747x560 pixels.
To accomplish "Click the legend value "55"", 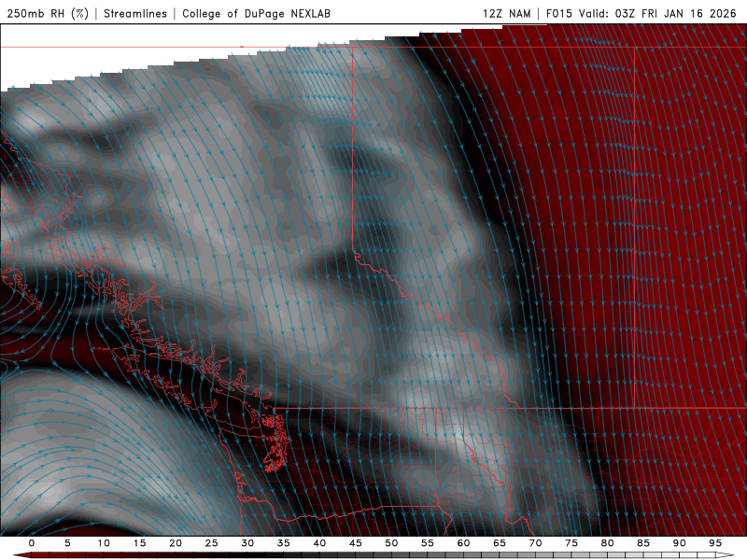I will 428,543.
